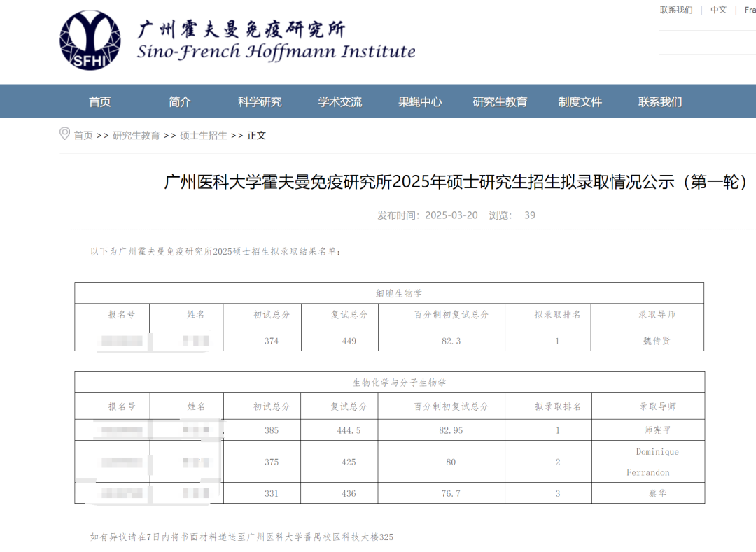
Task: Click the 首页 breadcrumb link
Action: click(83, 135)
